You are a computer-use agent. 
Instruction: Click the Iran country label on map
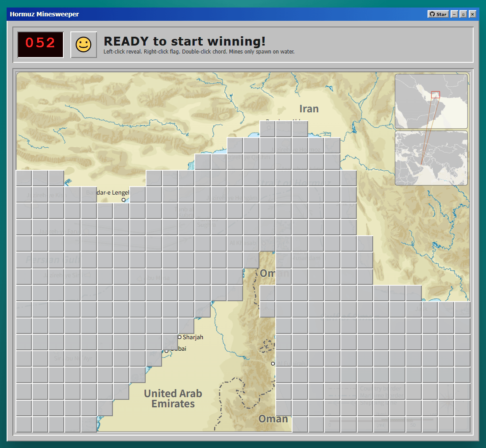coord(309,109)
